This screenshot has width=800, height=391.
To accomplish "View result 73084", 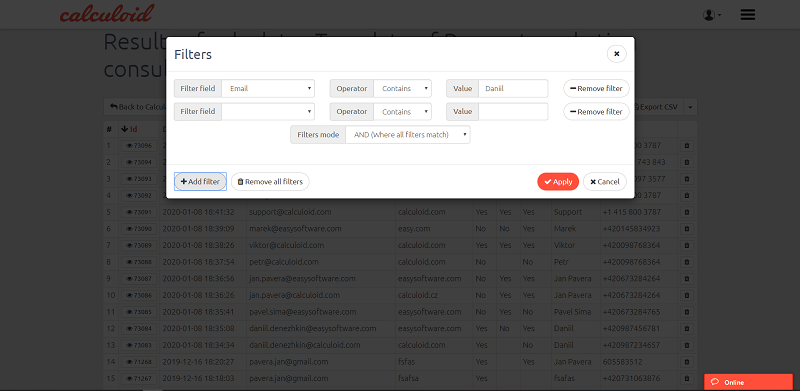I will tap(139, 329).
